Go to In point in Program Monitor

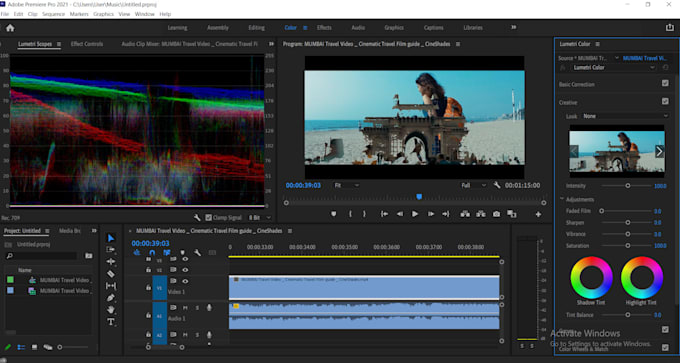[x=384, y=214]
